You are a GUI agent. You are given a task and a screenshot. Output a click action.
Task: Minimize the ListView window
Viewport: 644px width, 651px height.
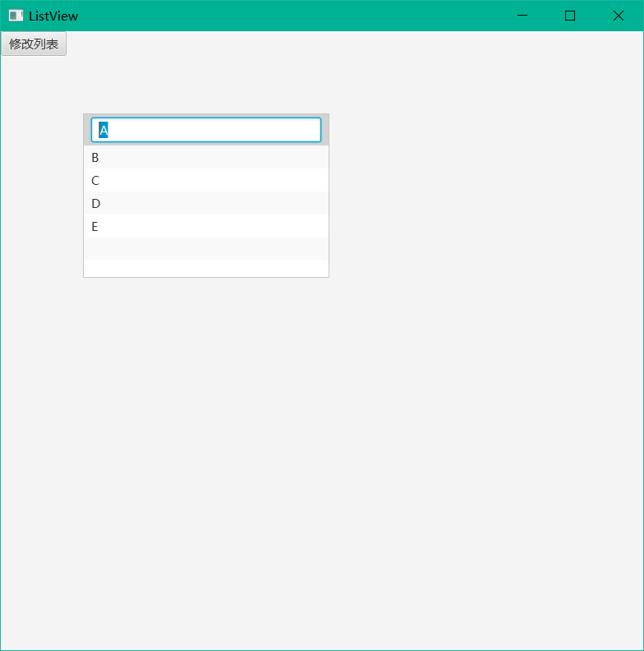(522, 16)
